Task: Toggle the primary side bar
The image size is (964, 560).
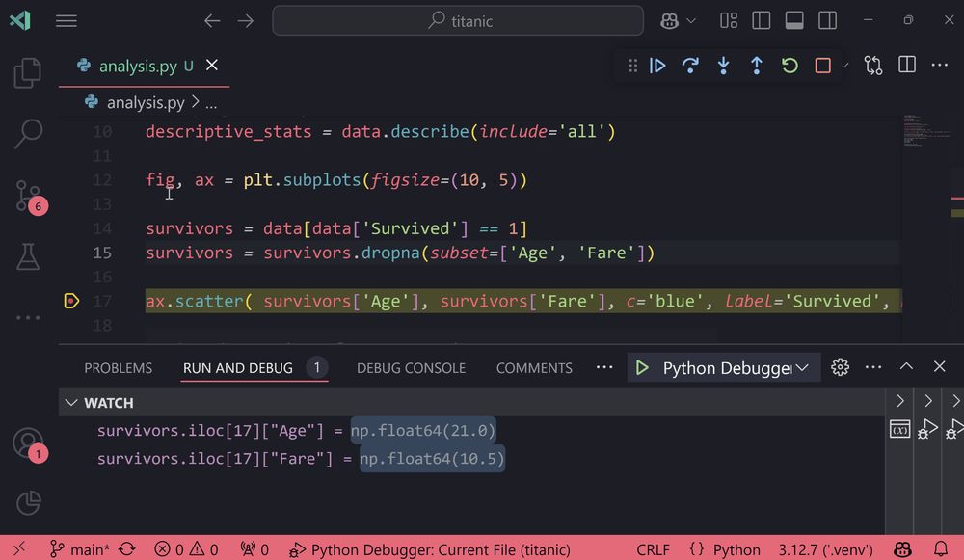Action: pos(762,20)
